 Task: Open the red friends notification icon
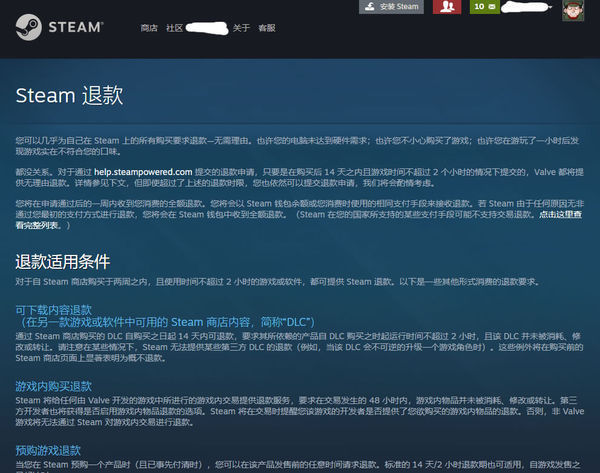(x=447, y=7)
